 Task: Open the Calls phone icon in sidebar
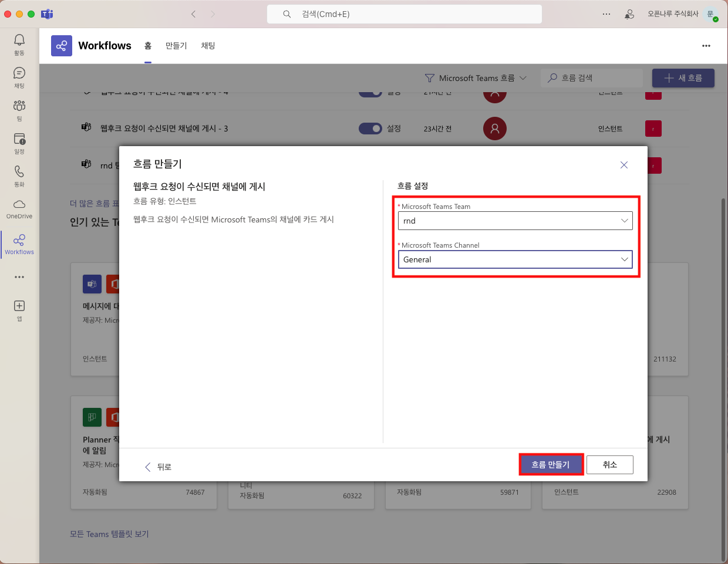[x=19, y=172]
